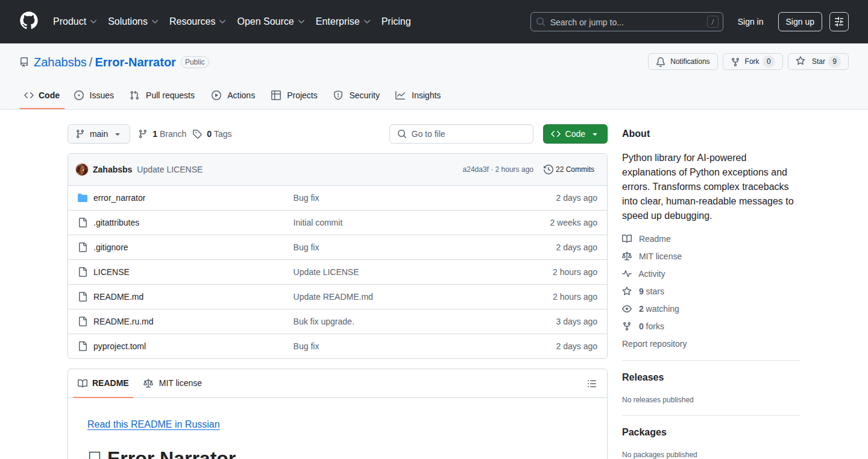The image size is (868, 459).
Task: Click the 'Initial commit' message
Action: [x=318, y=223]
